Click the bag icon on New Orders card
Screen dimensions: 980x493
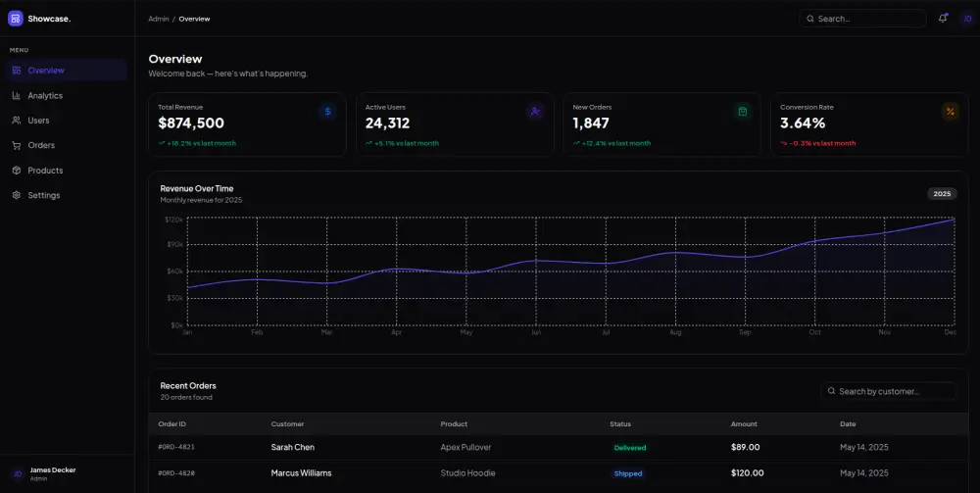(x=743, y=111)
